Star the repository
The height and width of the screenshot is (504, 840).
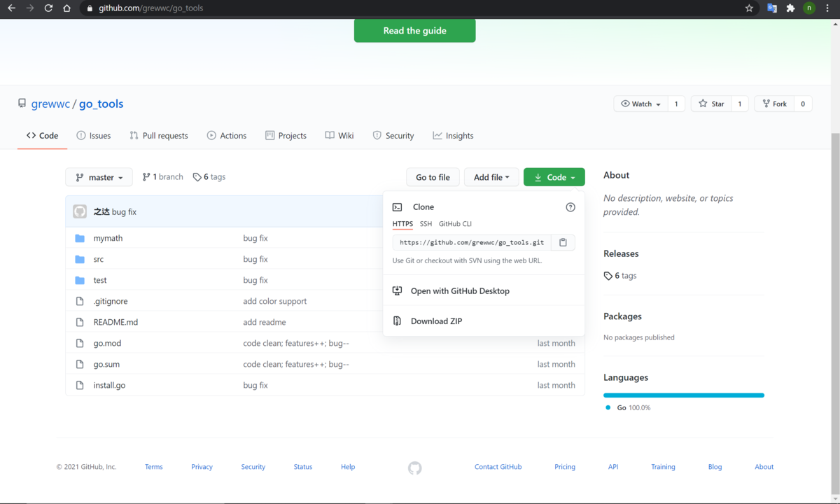[710, 104]
